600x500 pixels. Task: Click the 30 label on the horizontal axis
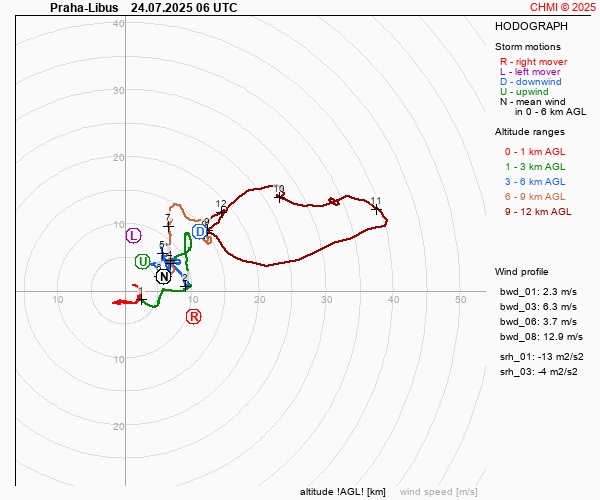click(326, 300)
